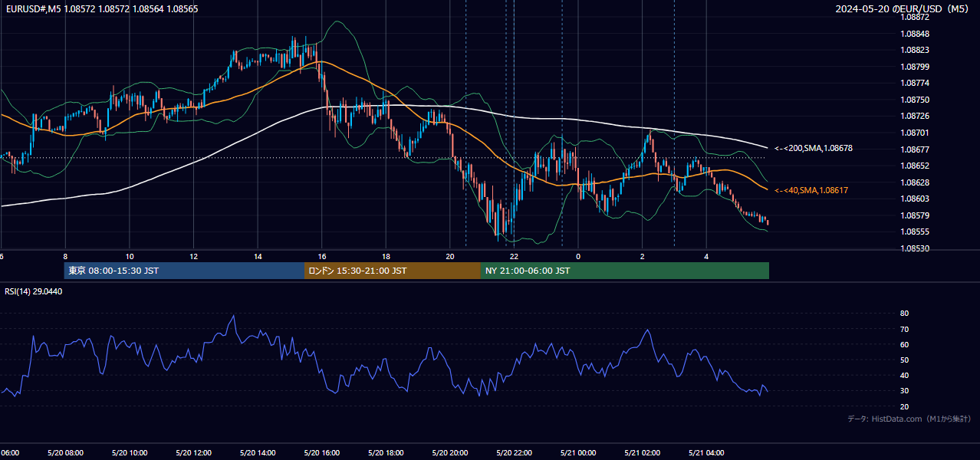
Task: Click price axis value 1.08726
Action: 915,116
